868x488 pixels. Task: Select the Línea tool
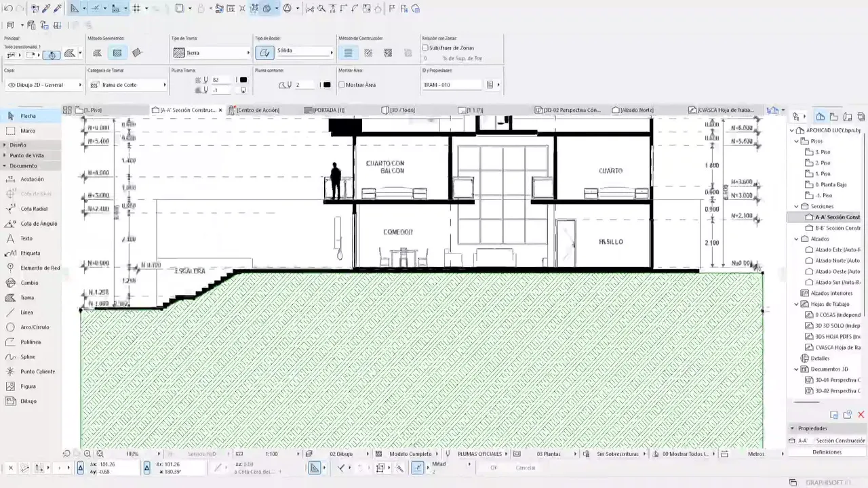(x=31, y=312)
